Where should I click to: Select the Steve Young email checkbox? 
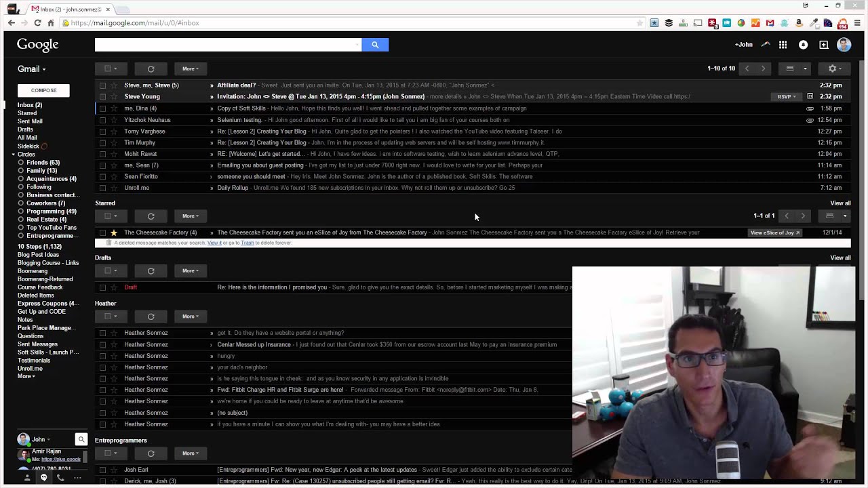tap(102, 97)
